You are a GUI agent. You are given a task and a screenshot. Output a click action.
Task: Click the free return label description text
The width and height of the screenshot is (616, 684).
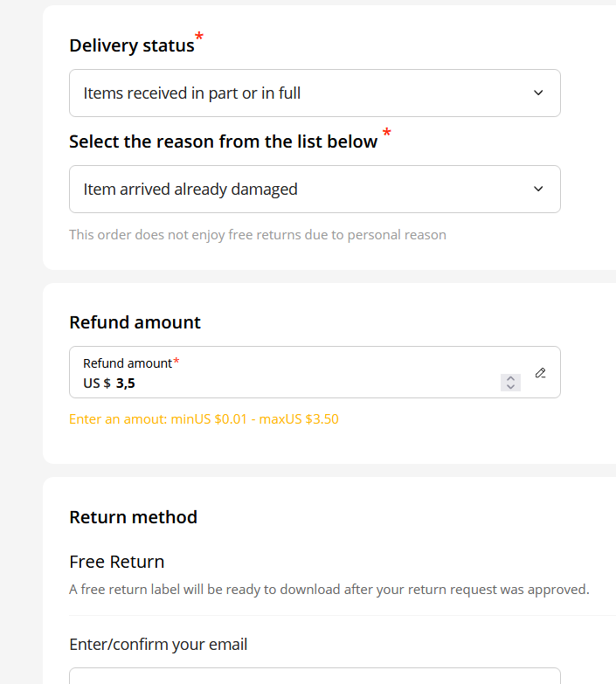[x=329, y=590]
